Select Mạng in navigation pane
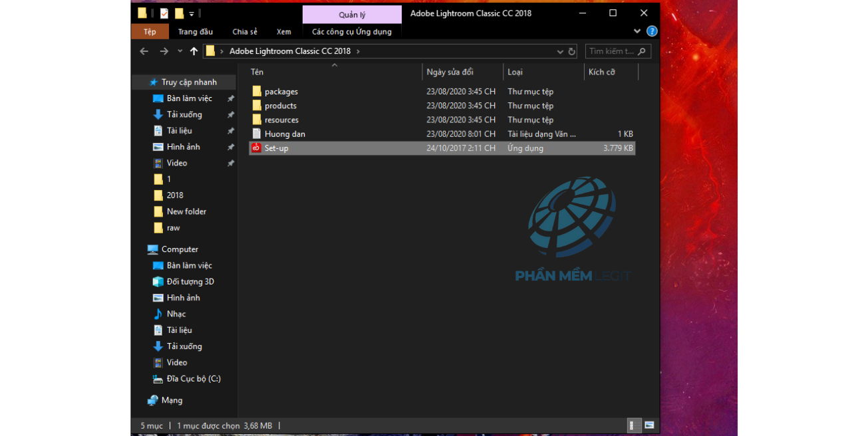868x436 pixels. [x=172, y=400]
